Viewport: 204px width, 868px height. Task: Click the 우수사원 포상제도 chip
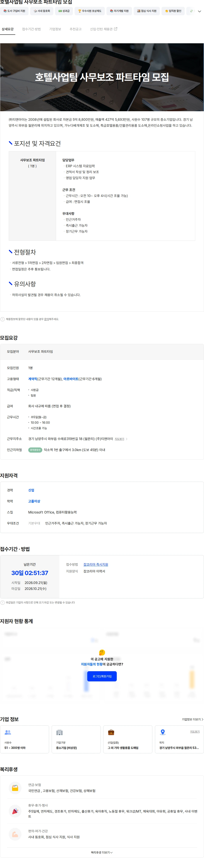pyautogui.click(x=89, y=11)
